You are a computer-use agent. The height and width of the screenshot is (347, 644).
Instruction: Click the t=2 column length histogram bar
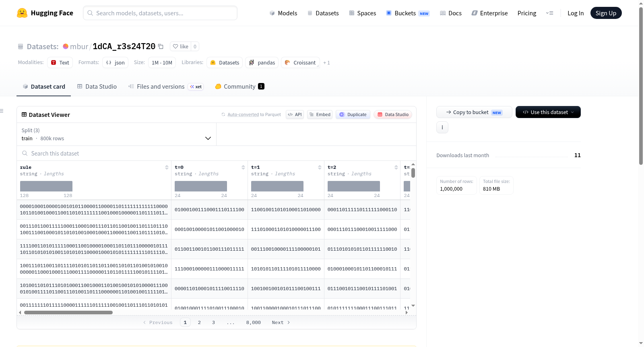click(x=354, y=186)
